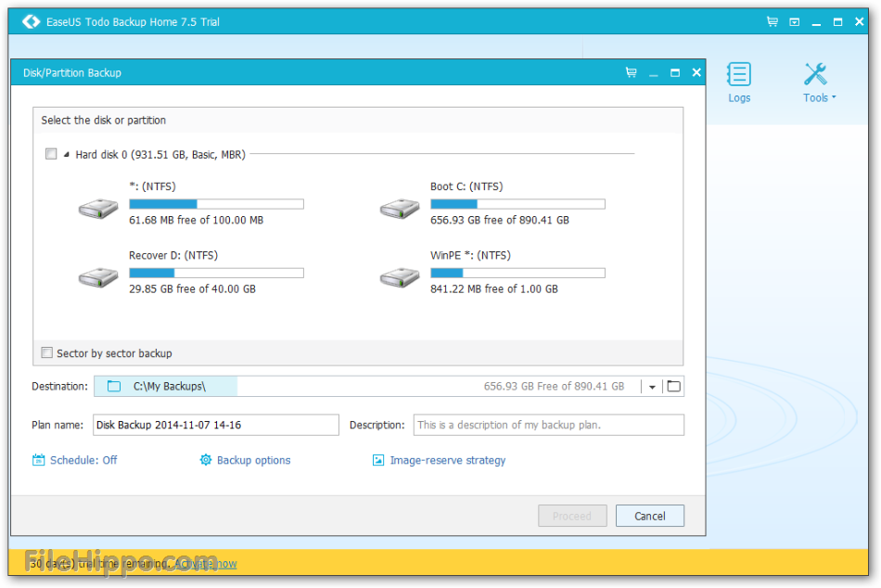Minimize the Disk/Partition Backup dialog
881x588 pixels.
click(653, 74)
